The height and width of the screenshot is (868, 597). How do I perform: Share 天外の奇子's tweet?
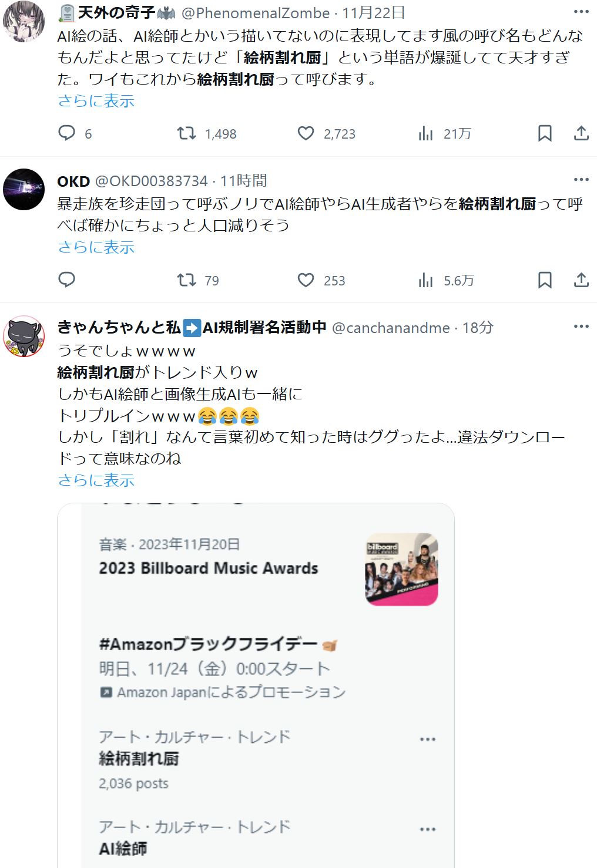click(x=581, y=133)
